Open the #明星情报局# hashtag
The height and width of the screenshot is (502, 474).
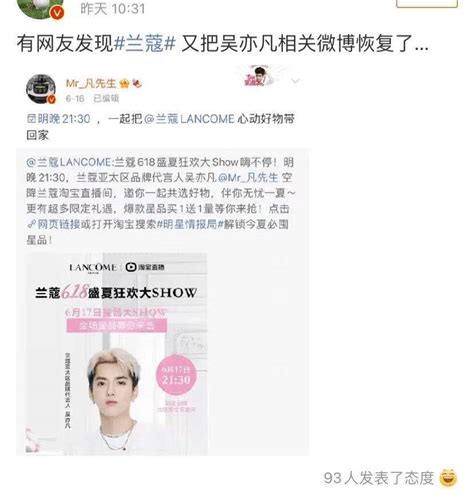pyautogui.click(x=190, y=224)
